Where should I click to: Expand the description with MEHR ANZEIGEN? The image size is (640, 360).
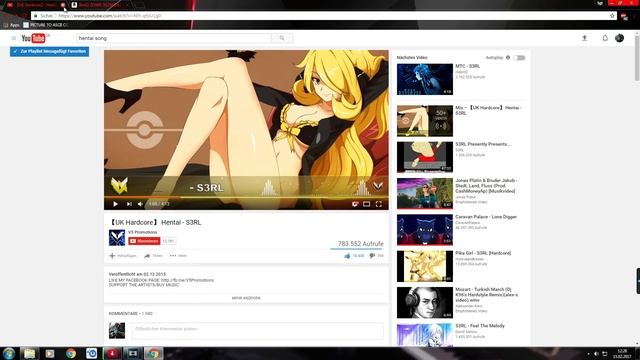click(246, 298)
